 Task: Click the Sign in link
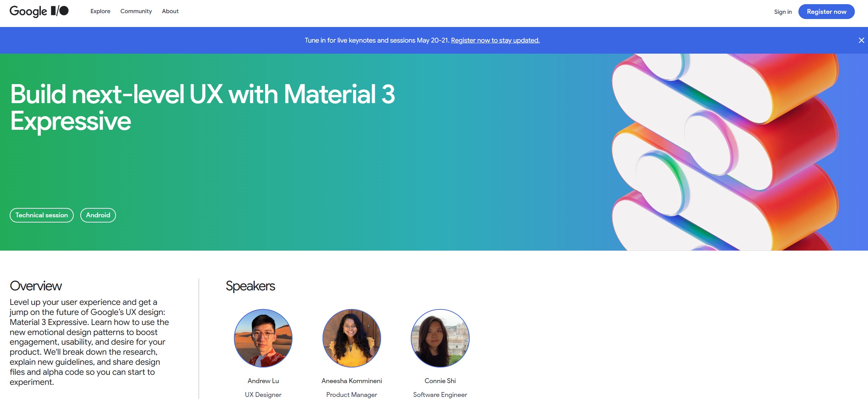coord(783,12)
